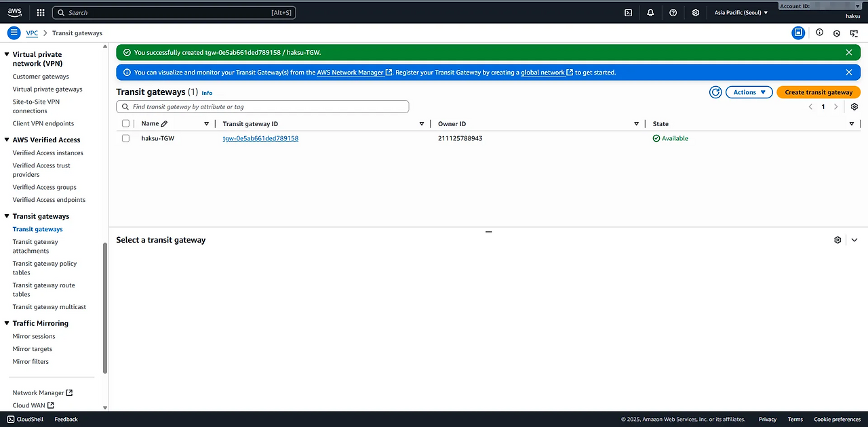Launch CloudShell from the top bar icon
Image resolution: width=868 pixels, height=427 pixels.
(x=629, y=12)
